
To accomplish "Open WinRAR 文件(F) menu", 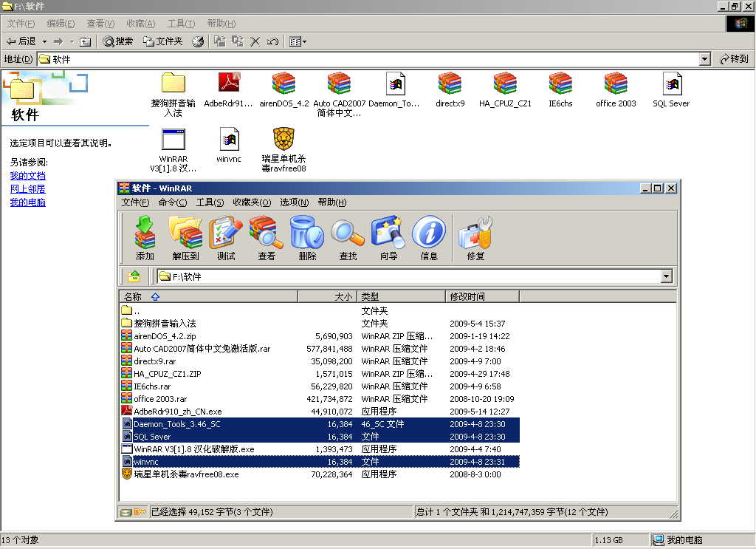I will click(x=136, y=202).
